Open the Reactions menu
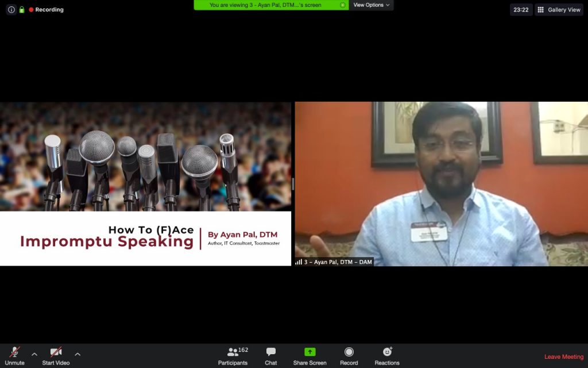This screenshot has width=588, height=368. [x=387, y=356]
